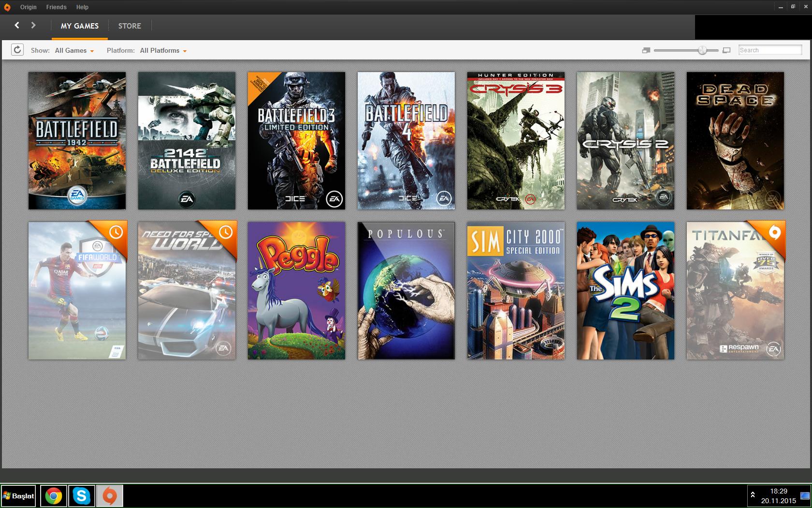Image resolution: width=812 pixels, height=508 pixels.
Task: Expand the All Platforms dropdown
Action: click(163, 50)
